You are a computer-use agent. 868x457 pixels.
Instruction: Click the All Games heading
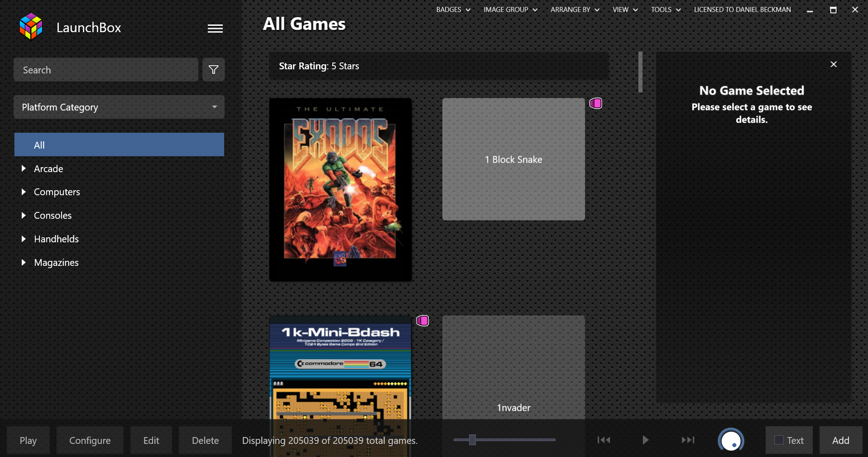[x=304, y=24]
